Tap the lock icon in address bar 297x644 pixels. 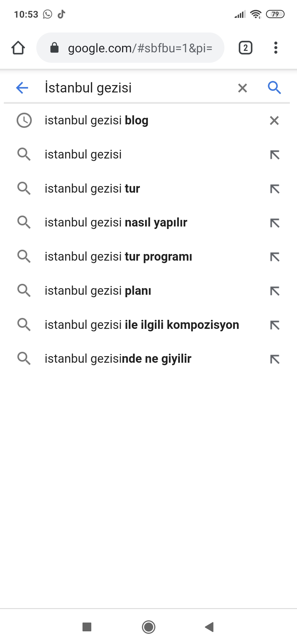[54, 48]
